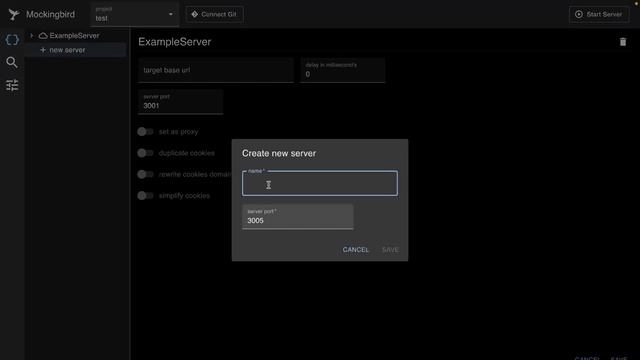Open the mocks braces sidebar icon
Screen dimensions: 640x360
pos(12,40)
